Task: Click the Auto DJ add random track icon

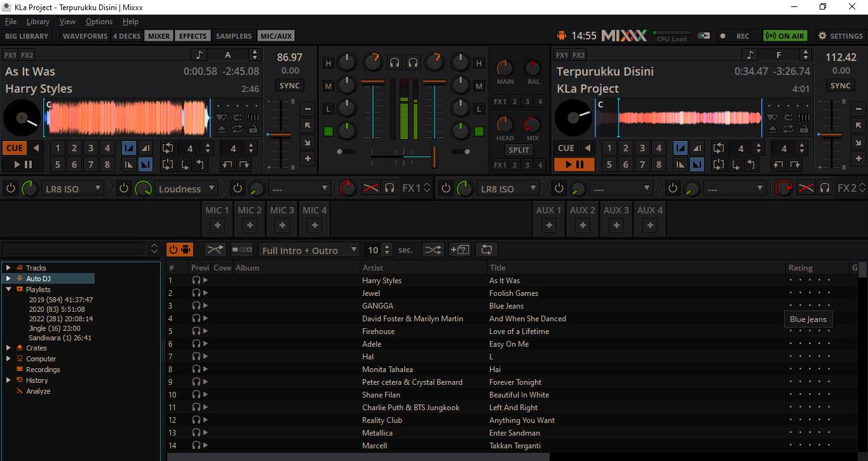Action: (x=459, y=250)
